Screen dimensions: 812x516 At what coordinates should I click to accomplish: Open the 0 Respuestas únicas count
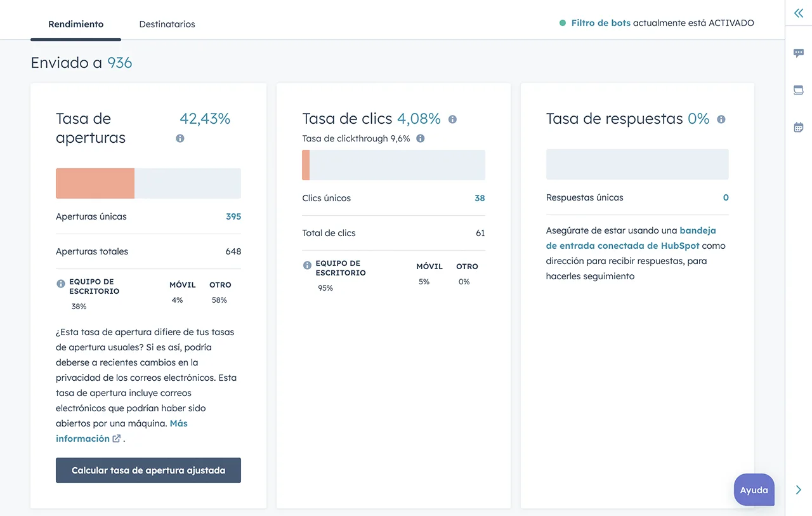click(726, 197)
